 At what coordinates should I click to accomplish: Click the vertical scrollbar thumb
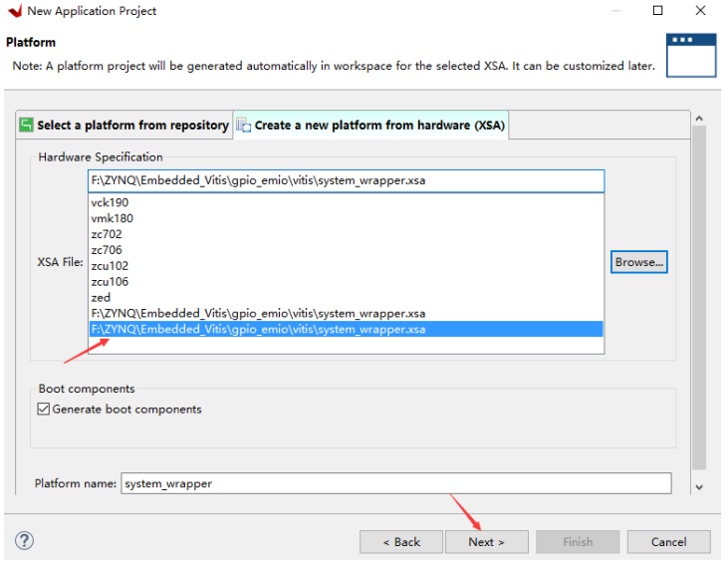[699, 298]
